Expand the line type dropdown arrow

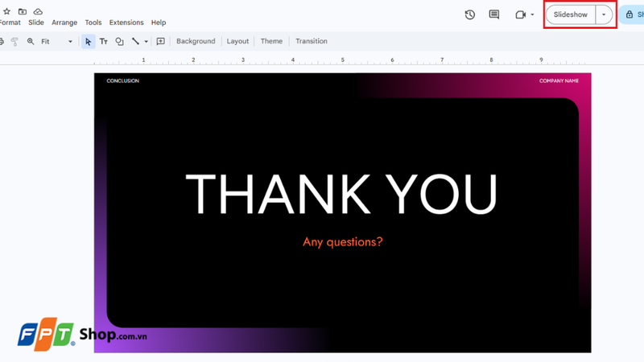tap(146, 42)
